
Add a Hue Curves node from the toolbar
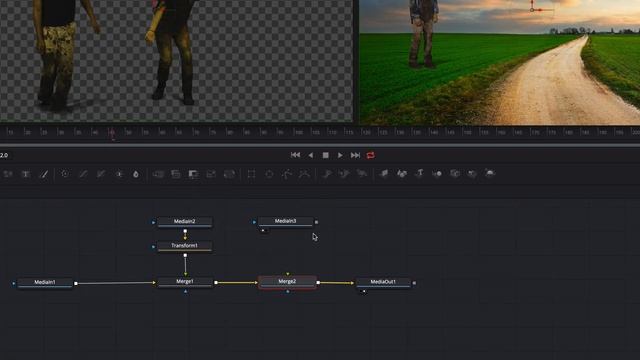tap(101, 174)
